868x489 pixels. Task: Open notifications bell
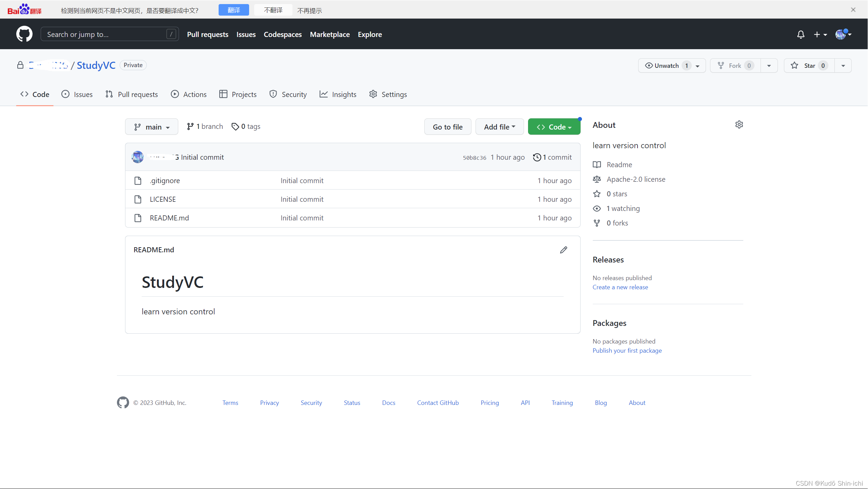pyautogui.click(x=801, y=35)
